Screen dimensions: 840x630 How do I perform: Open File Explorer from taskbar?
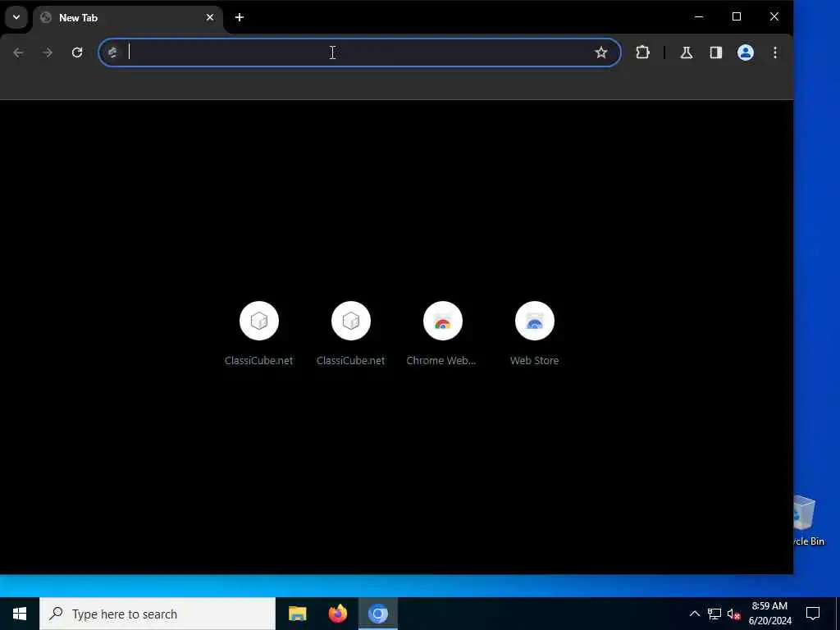coord(297,614)
